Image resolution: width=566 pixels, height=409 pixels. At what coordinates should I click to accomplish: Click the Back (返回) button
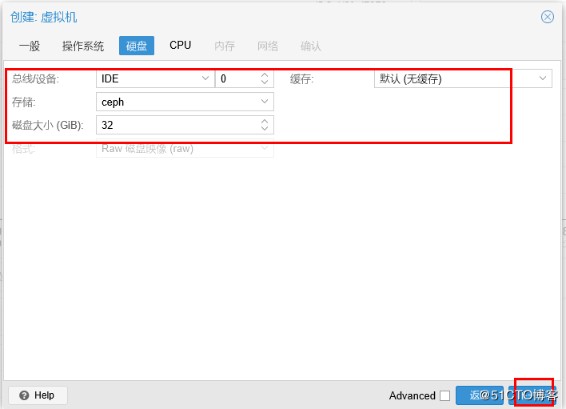[x=480, y=396]
